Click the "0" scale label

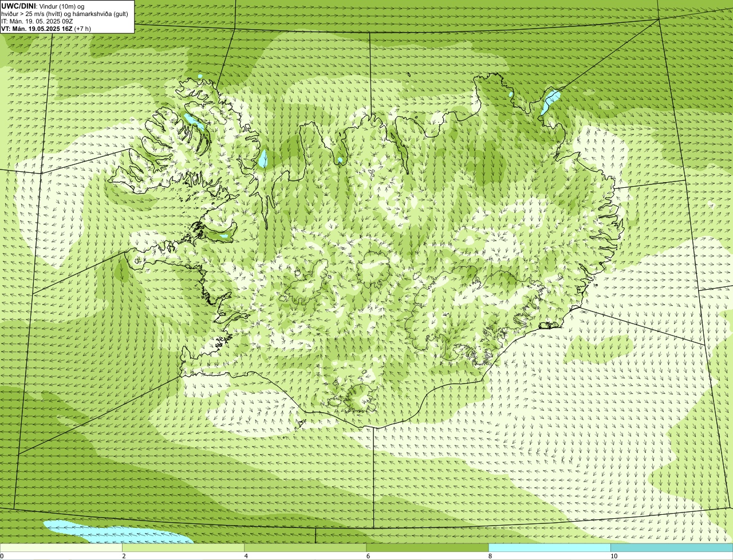click(x=2, y=556)
